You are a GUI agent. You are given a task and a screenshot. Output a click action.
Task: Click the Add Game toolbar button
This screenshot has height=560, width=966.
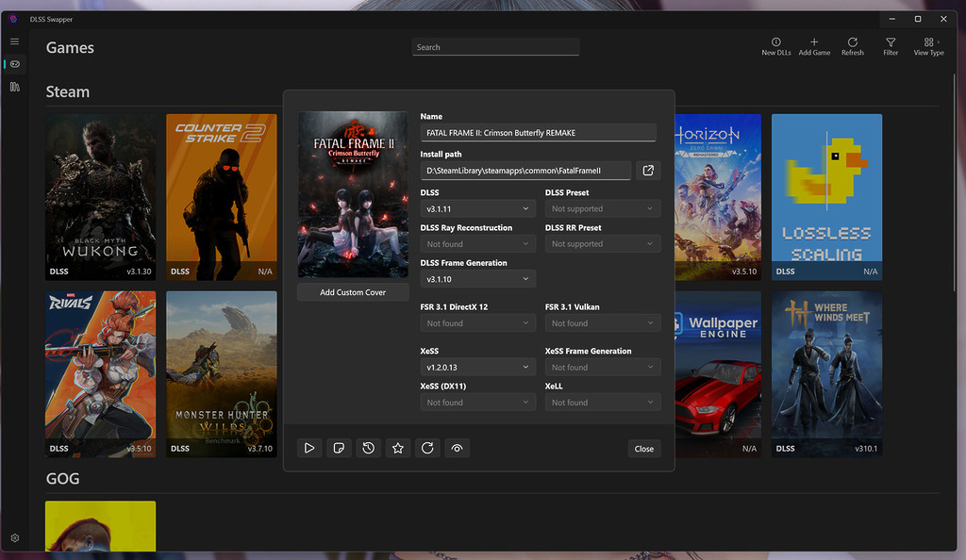point(814,46)
